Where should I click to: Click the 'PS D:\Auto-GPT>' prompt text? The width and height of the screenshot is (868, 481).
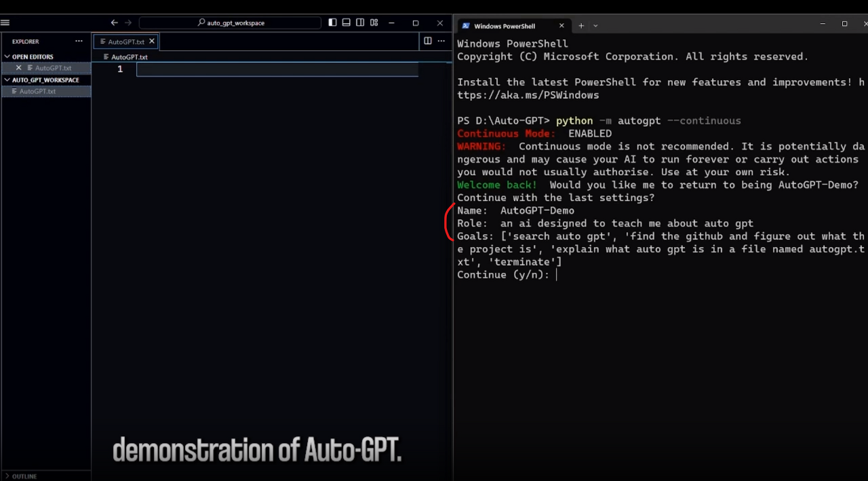[x=503, y=121]
